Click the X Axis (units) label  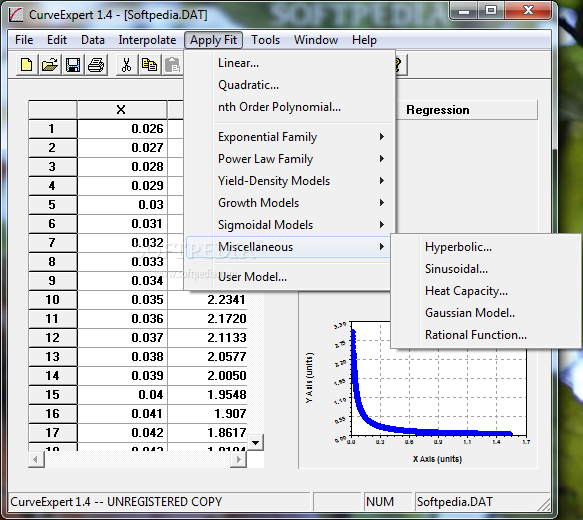click(x=437, y=459)
